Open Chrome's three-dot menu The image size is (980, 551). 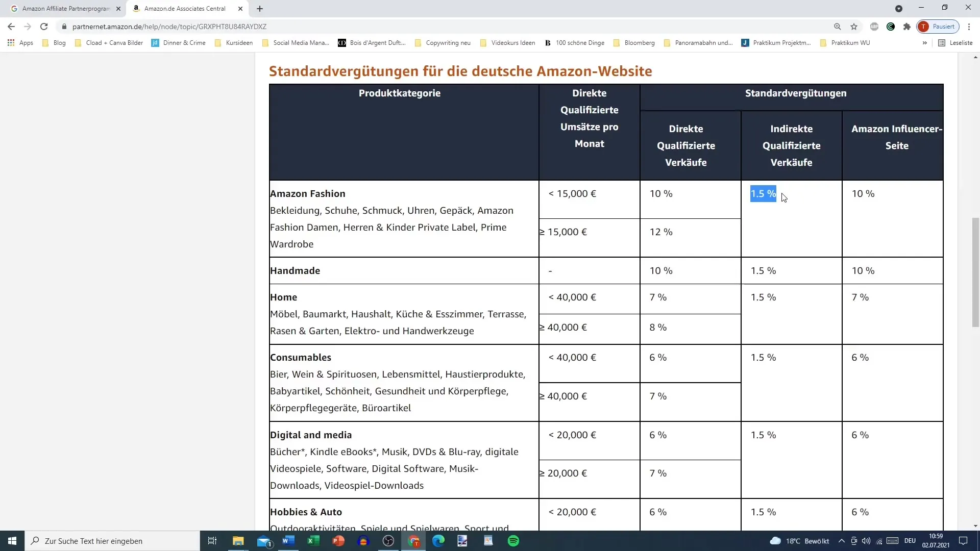pos(969,27)
